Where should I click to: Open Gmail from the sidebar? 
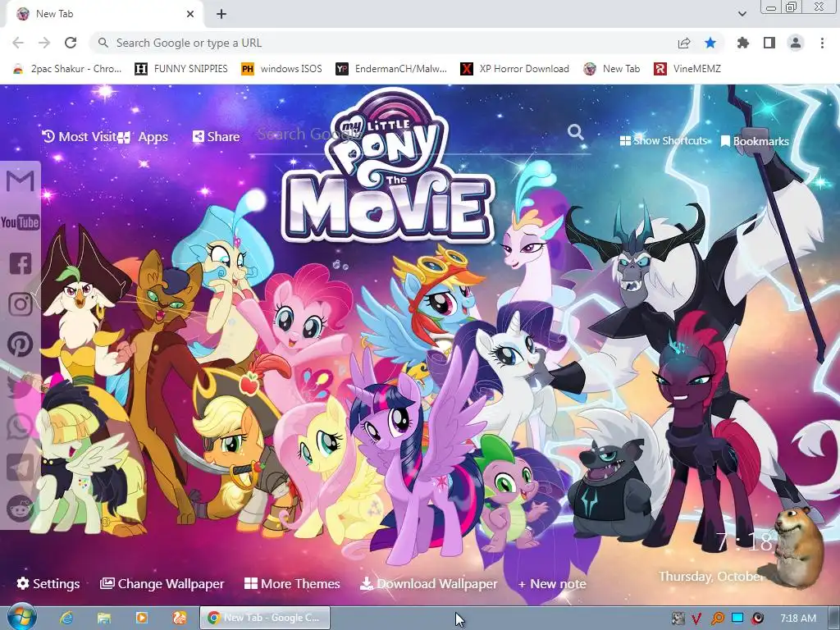(x=21, y=181)
